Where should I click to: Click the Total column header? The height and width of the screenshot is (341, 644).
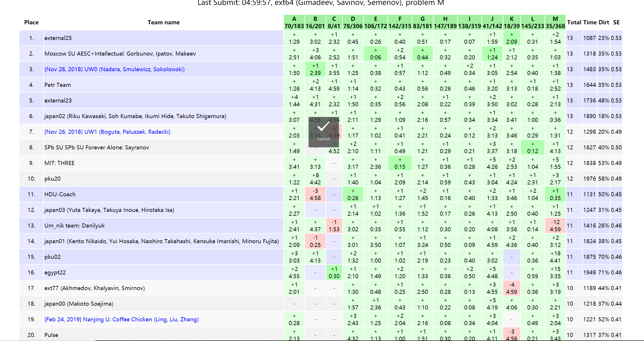pos(574,22)
